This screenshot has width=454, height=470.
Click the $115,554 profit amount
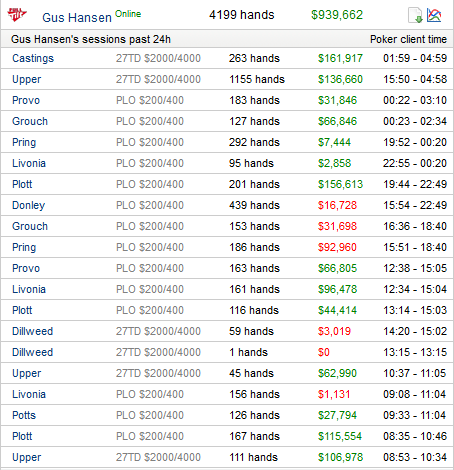coord(340,436)
